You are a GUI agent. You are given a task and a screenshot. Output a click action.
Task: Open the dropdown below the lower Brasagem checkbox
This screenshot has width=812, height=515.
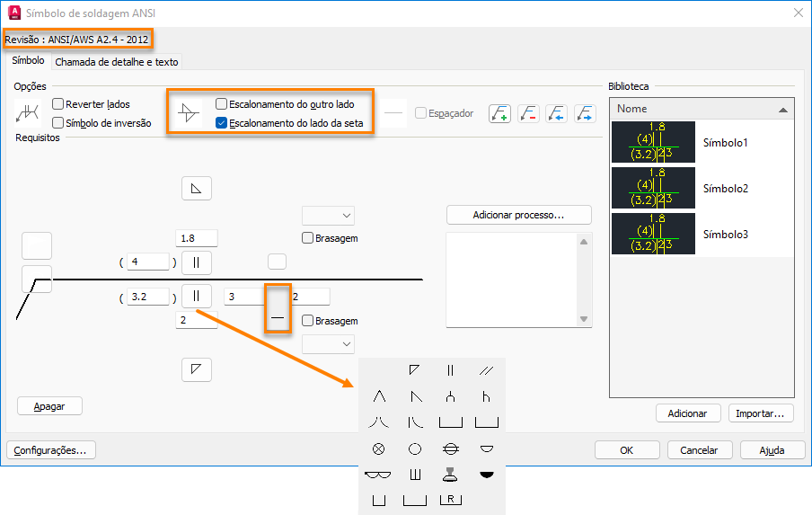(x=329, y=344)
